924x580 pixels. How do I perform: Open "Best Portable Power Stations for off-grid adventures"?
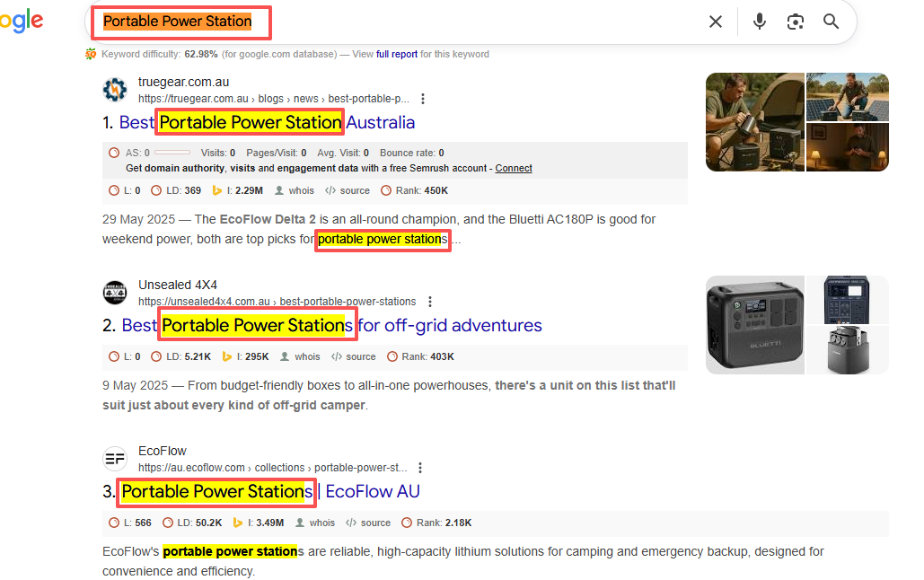(331, 325)
